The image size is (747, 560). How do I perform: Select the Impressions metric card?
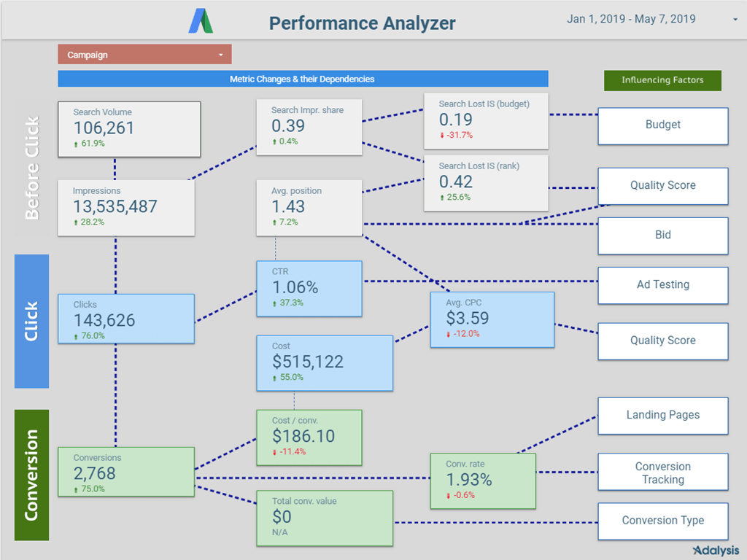pos(125,208)
